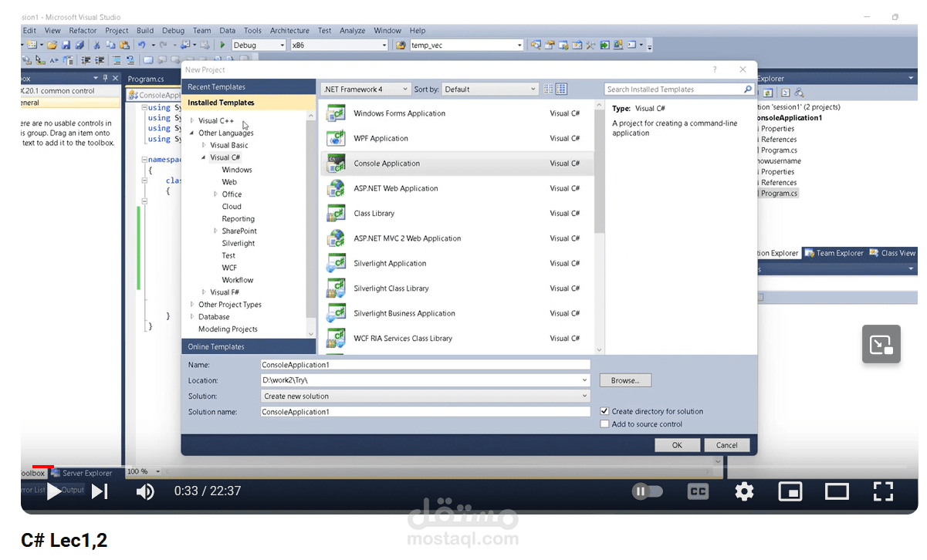Click the Cut scissors toolbar icon
The width and height of the screenshot is (927, 560).
(x=96, y=45)
